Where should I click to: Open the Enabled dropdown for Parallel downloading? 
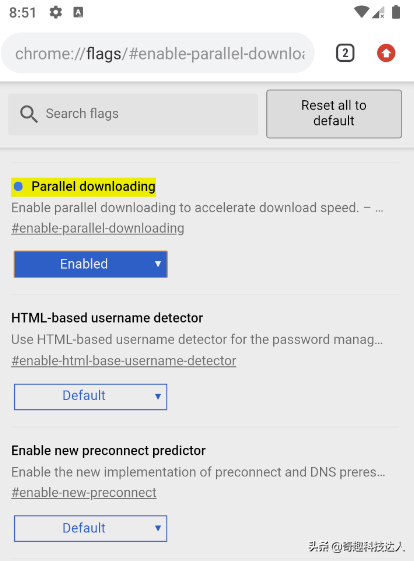(x=91, y=264)
